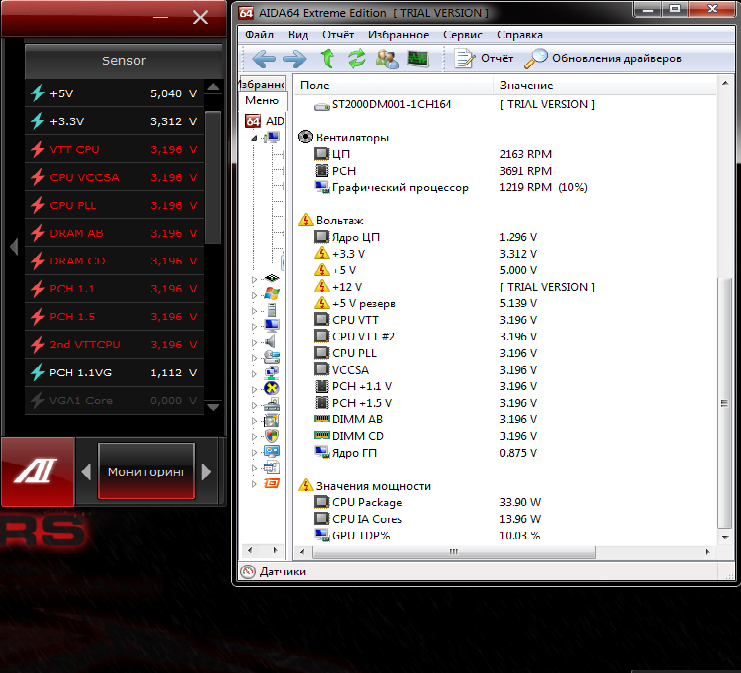Select the Security shield icon in the tree
The width and height of the screenshot is (741, 673).
[x=272, y=436]
